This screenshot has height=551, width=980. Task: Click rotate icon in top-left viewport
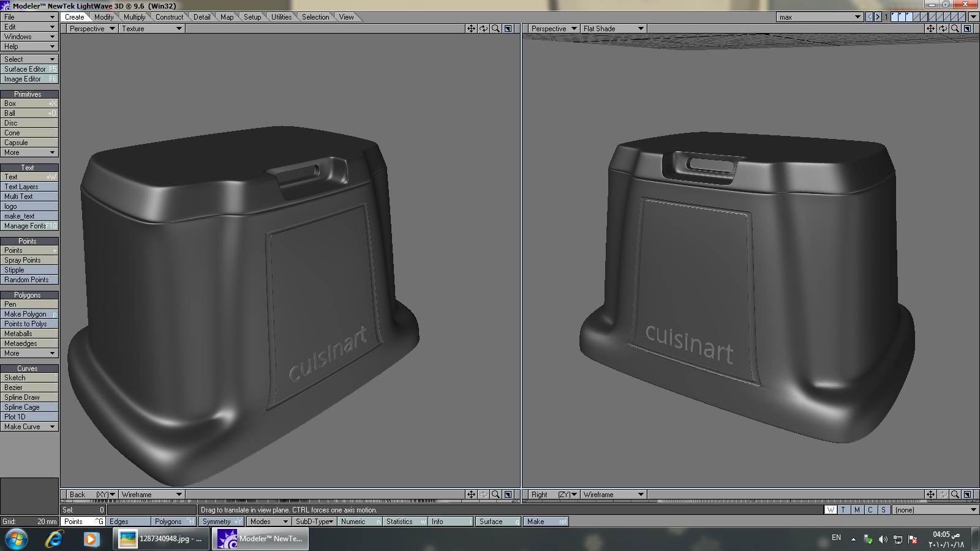[x=483, y=29]
